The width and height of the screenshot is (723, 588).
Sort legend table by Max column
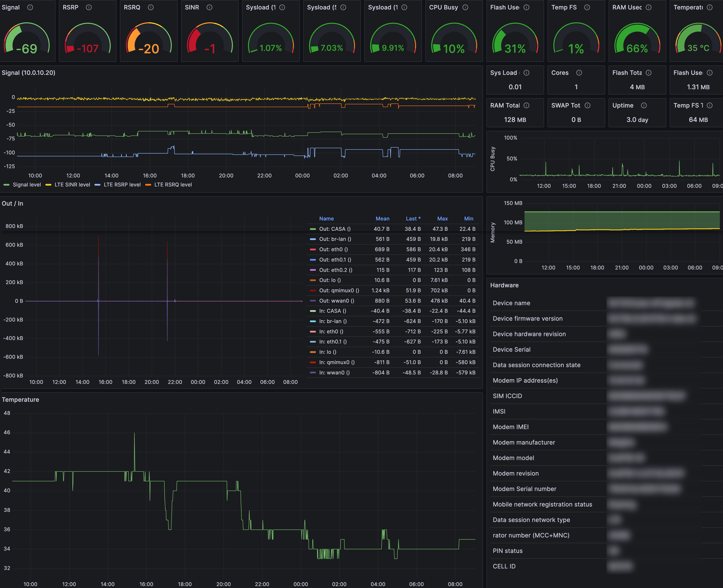point(442,219)
